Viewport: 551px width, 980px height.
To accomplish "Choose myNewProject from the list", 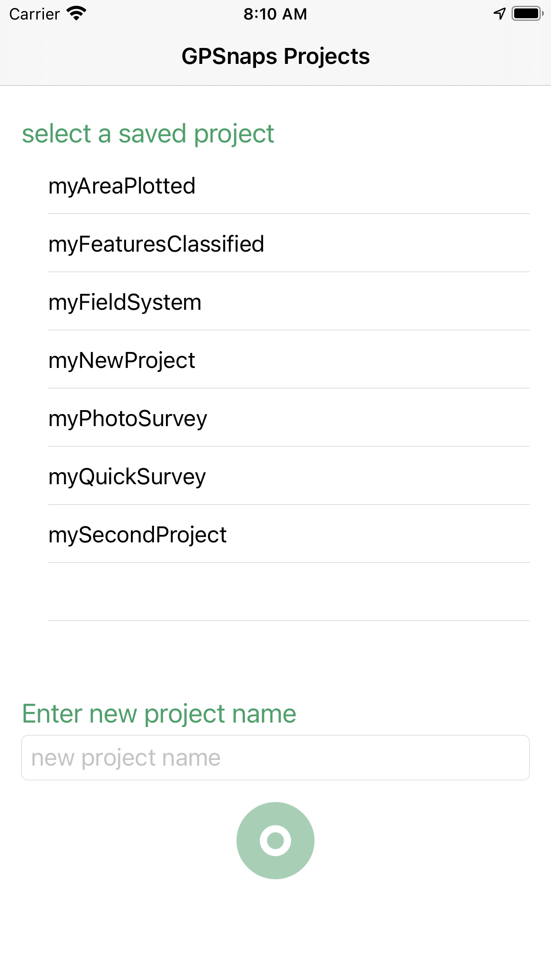I will pos(122,360).
